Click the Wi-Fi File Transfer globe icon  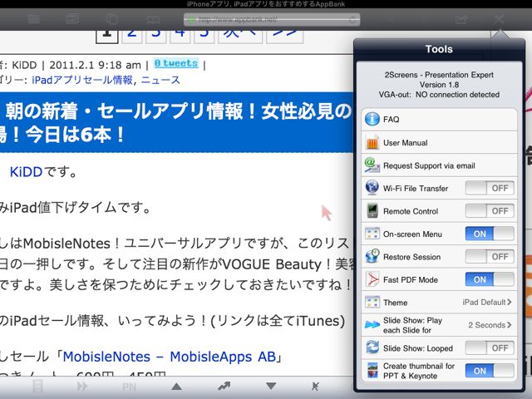tap(372, 188)
